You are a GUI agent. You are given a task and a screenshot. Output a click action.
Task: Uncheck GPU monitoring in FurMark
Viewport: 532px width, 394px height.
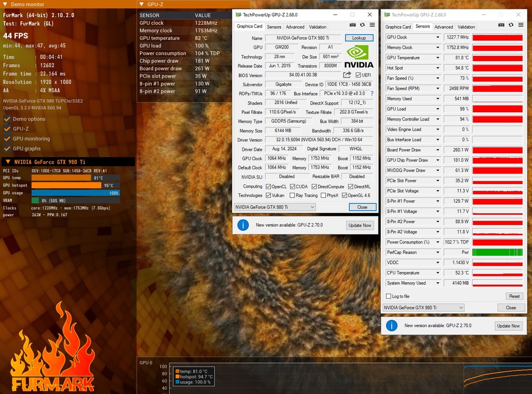7,139
